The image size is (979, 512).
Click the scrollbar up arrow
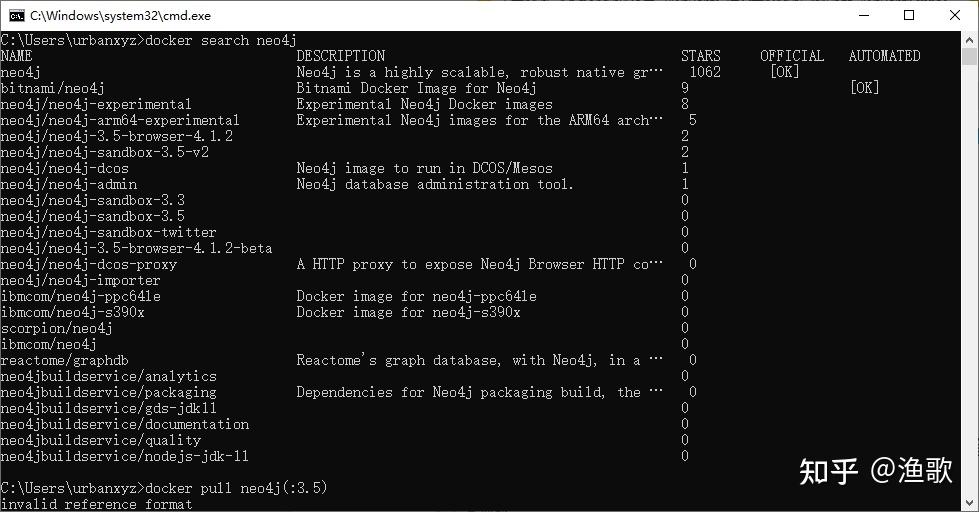pyautogui.click(x=969, y=39)
